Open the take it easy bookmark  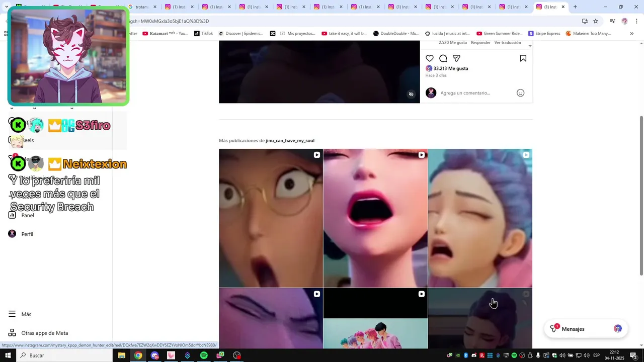pyautogui.click(x=344, y=34)
